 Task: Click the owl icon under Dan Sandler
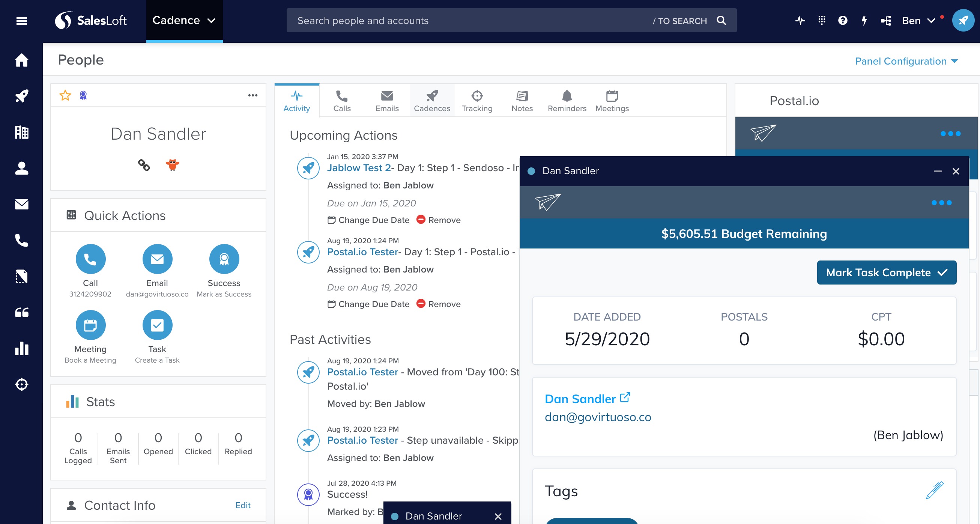[x=172, y=165]
